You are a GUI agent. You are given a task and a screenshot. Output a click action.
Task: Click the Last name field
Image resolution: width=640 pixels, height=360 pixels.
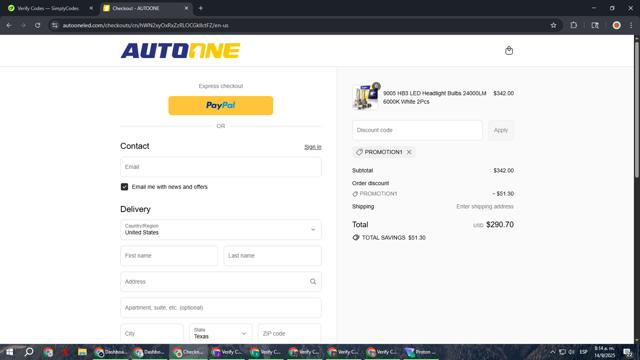pos(272,256)
